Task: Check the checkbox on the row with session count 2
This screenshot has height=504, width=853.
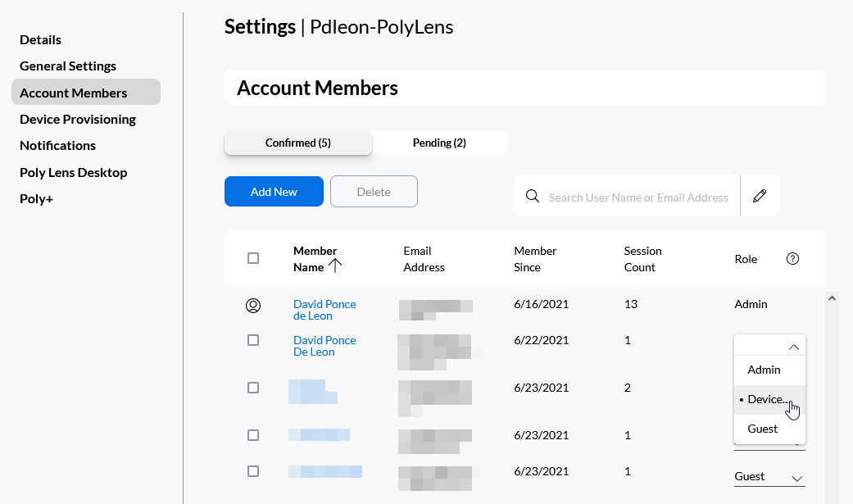Action: coord(253,387)
